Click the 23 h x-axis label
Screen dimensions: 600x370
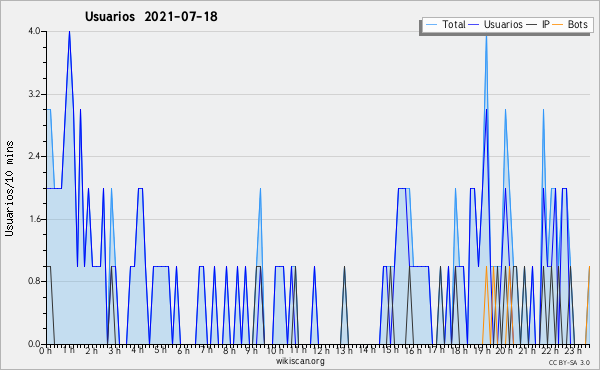573,350
